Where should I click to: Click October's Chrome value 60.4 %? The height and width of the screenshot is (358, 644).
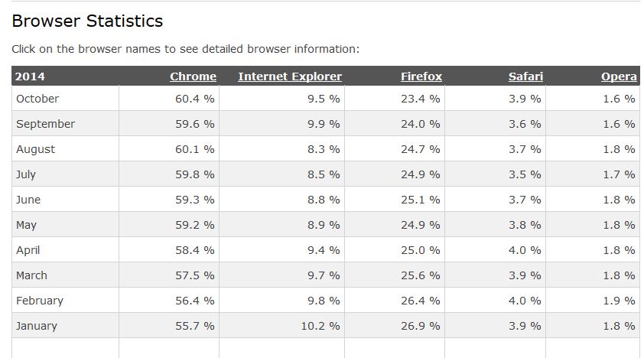[195, 99]
